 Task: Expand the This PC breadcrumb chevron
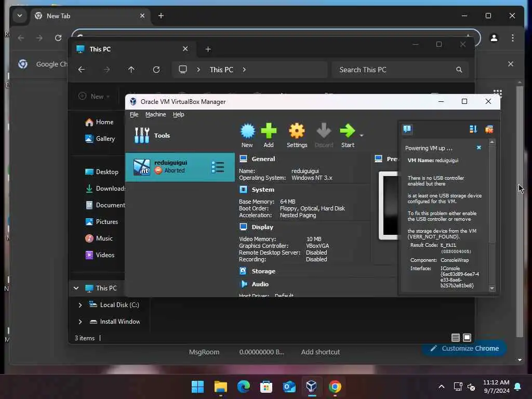pyautogui.click(x=244, y=70)
